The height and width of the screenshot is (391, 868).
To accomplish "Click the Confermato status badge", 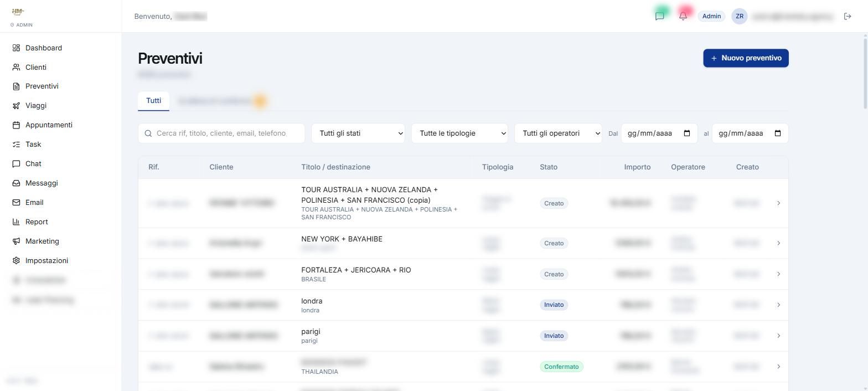I will (561, 367).
